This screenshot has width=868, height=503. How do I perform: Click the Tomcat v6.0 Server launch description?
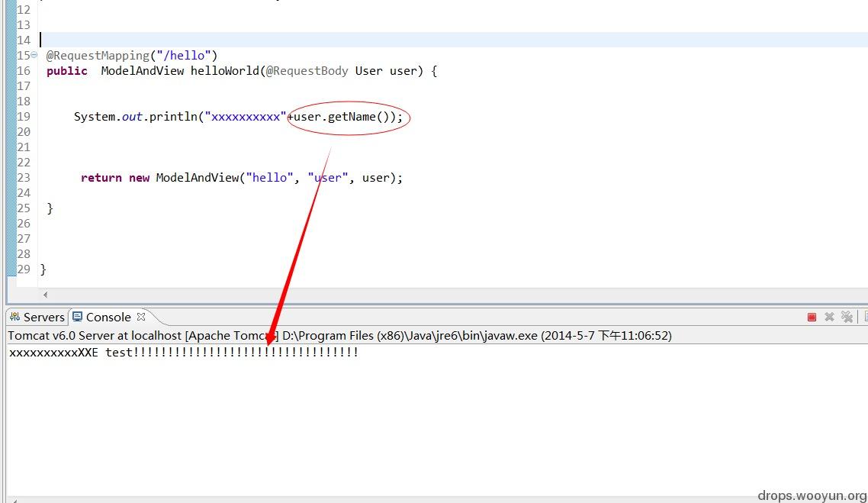339,336
